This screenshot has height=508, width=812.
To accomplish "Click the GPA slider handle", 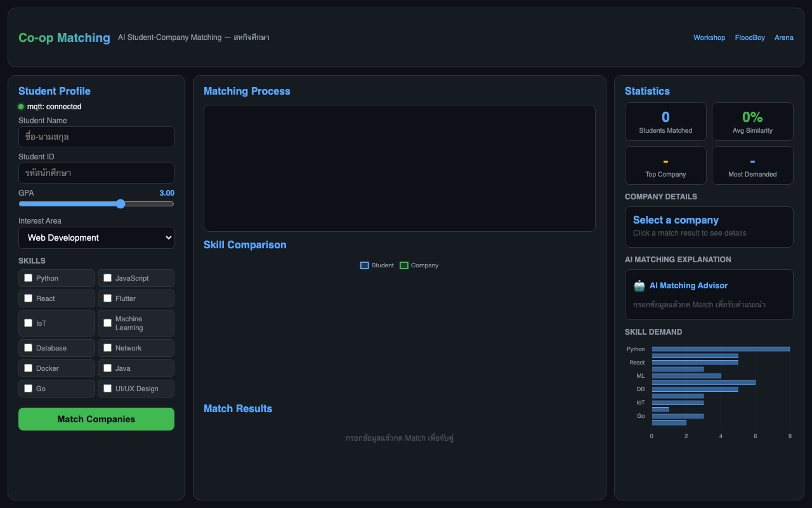I will (121, 204).
